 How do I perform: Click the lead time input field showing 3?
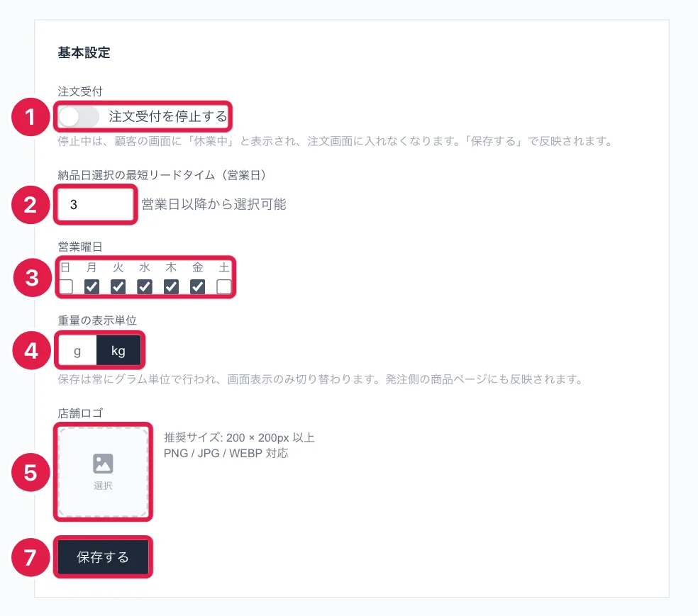tap(95, 205)
